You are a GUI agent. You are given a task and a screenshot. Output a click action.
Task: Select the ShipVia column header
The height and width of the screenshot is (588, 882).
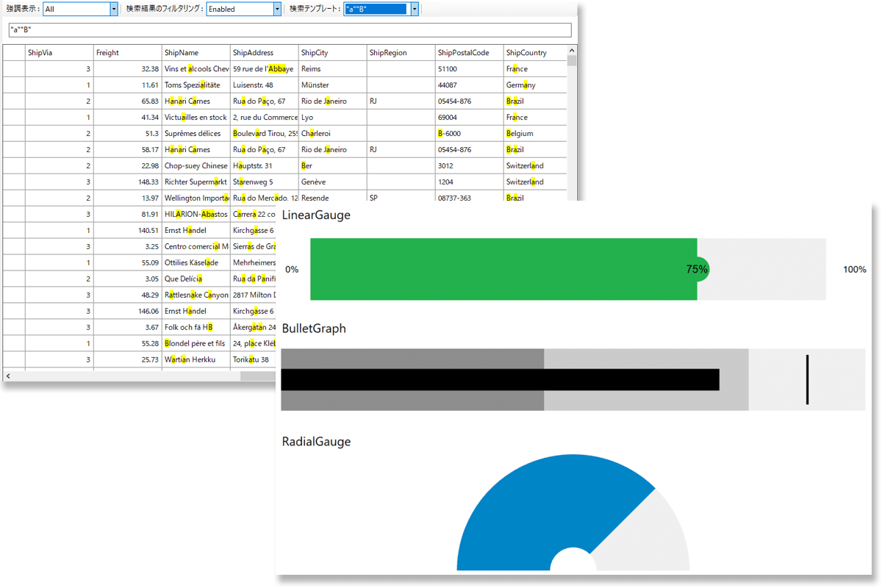click(x=60, y=53)
